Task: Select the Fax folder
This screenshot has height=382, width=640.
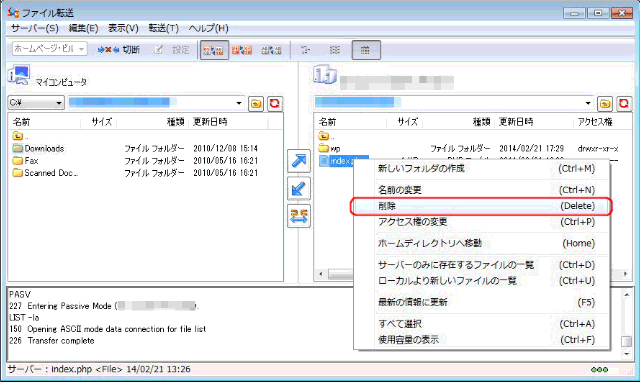Action: click(25, 160)
